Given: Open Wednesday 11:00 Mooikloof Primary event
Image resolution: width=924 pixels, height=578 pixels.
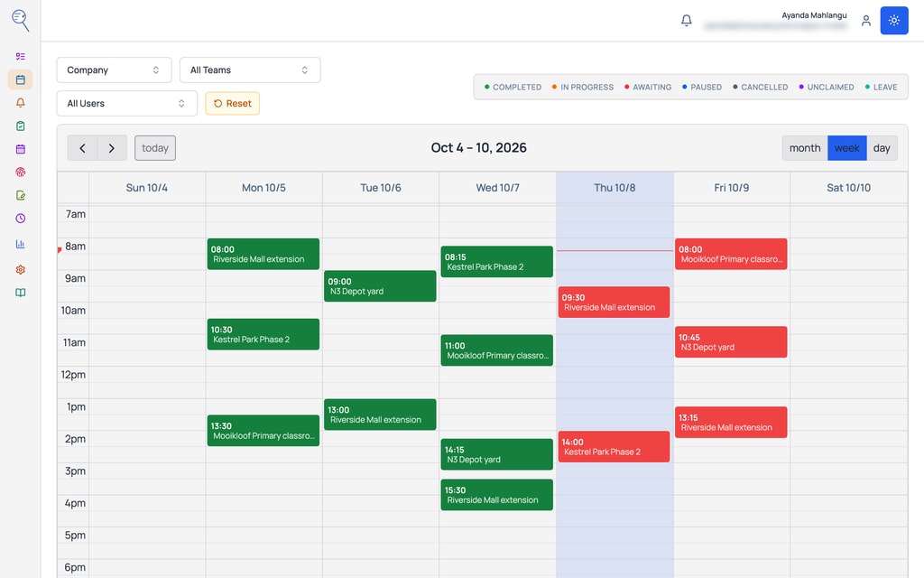Looking at the screenshot, I should point(497,350).
